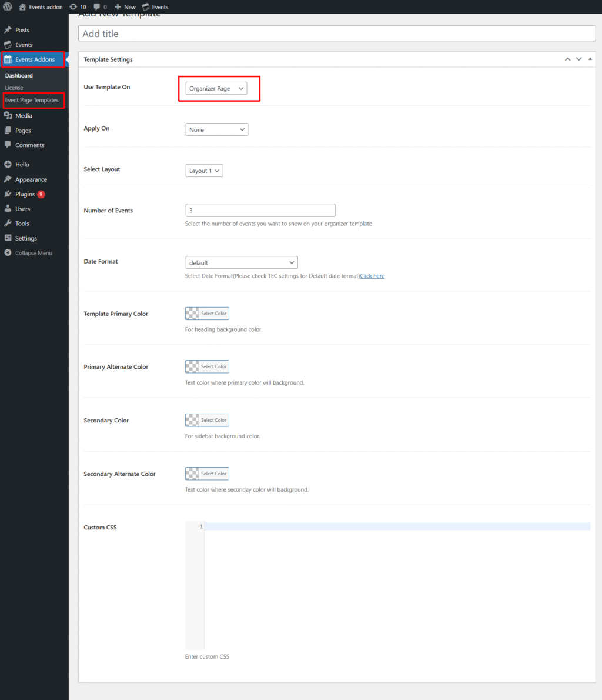Open the Date Format dropdown
Screen dimensions: 602x700
pyautogui.click(x=241, y=262)
